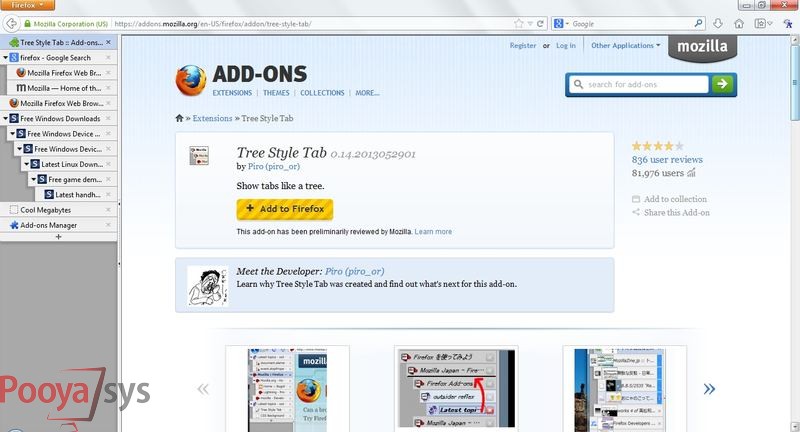Click the rightmost navigation toolbar add-on icon
The width and height of the screenshot is (800, 432).
tap(788, 23)
